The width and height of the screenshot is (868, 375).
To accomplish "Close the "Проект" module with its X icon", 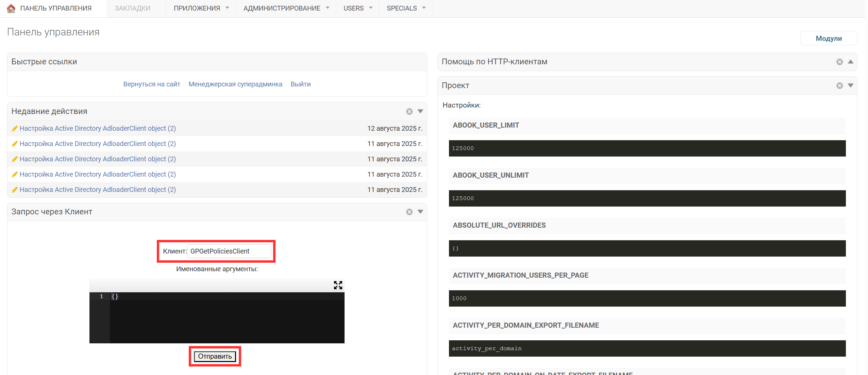I will (x=839, y=86).
